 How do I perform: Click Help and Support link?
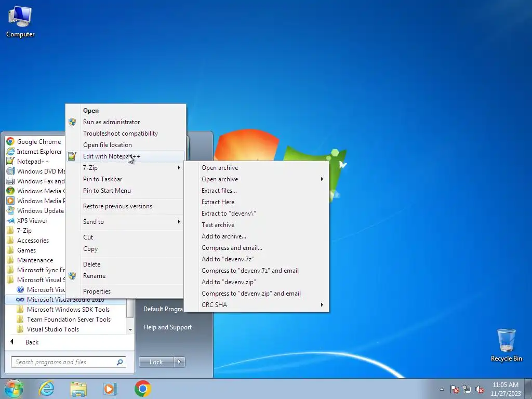tap(167, 327)
